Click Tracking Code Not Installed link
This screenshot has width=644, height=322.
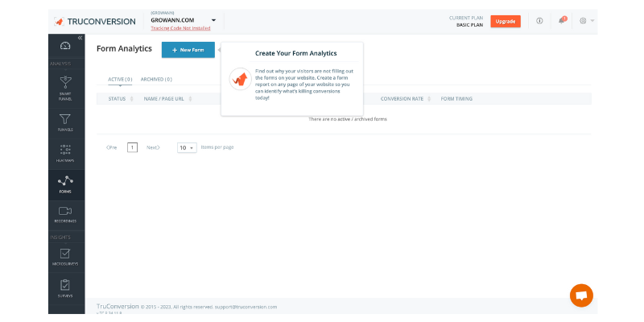[x=180, y=28]
